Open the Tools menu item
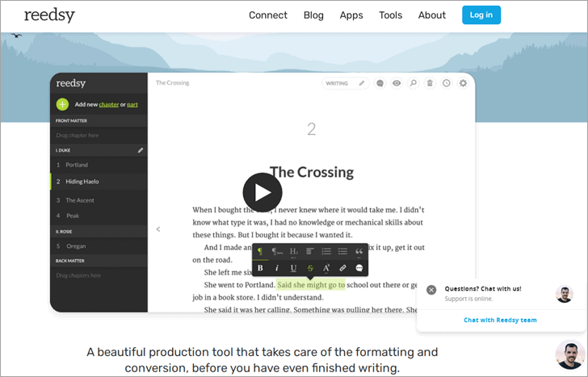588x377 pixels. tap(390, 15)
